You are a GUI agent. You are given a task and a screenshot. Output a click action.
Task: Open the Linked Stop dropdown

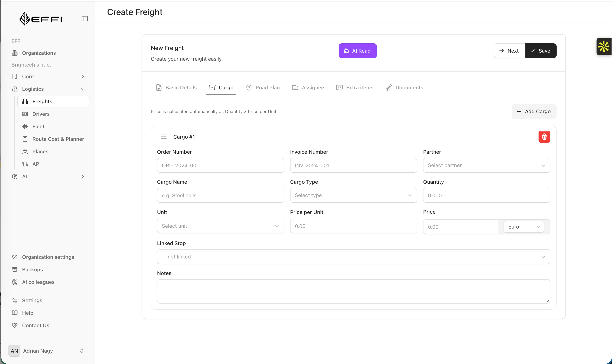pos(353,257)
